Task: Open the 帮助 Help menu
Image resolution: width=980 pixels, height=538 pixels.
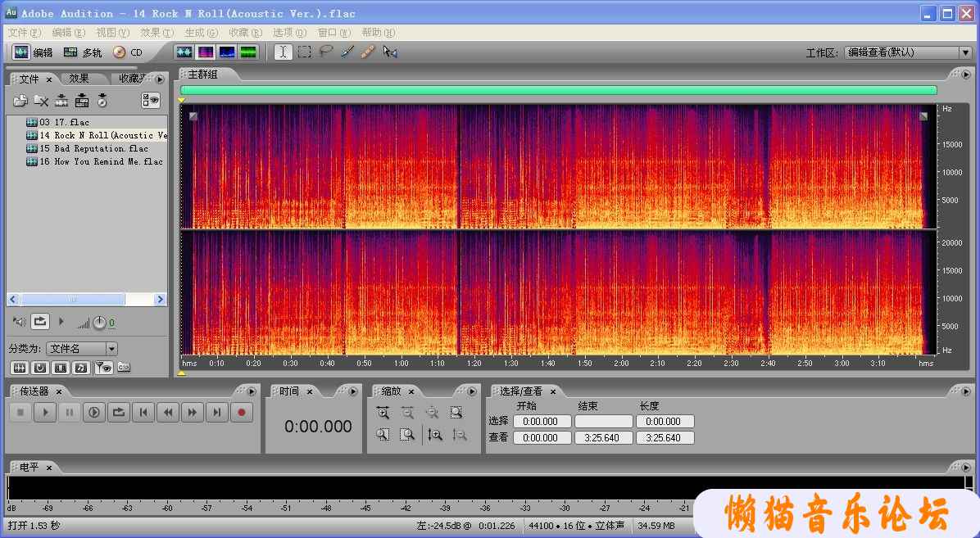Action: tap(378, 33)
